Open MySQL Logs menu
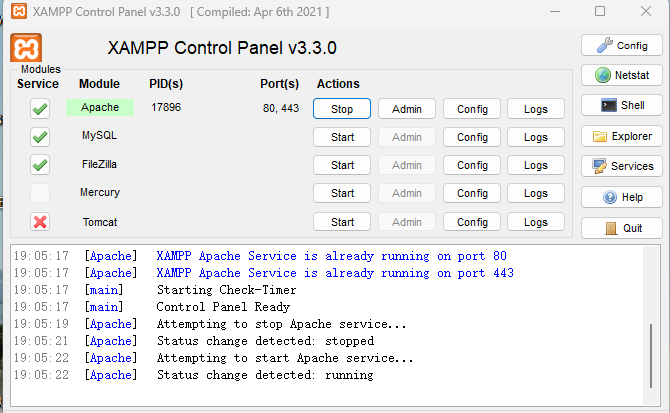 point(536,137)
